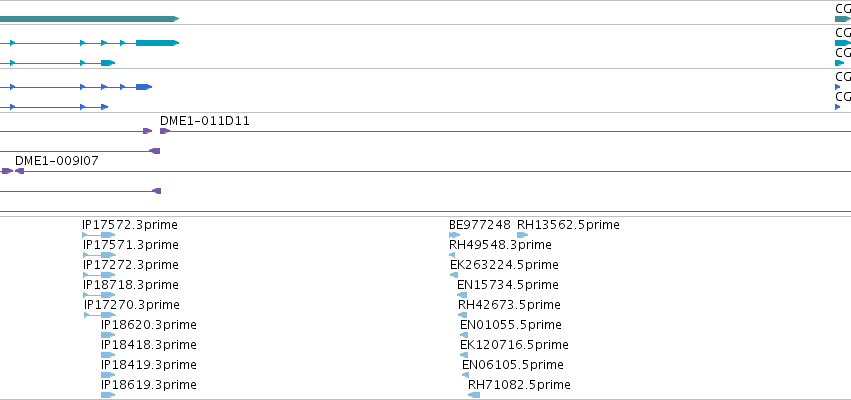Viewport: 851px width, 400px height.
Task: Select the RH71082.5prime feature glyph
Action: pos(474,395)
